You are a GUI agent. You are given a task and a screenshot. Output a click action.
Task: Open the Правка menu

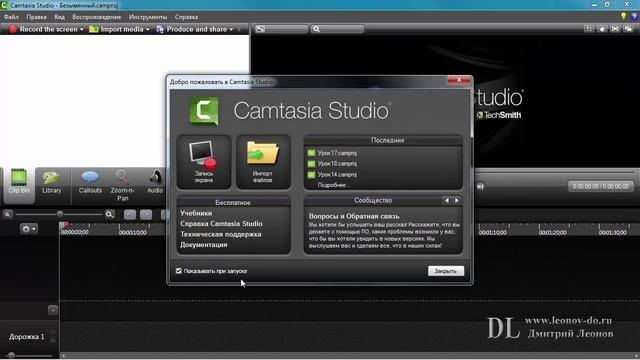36,17
